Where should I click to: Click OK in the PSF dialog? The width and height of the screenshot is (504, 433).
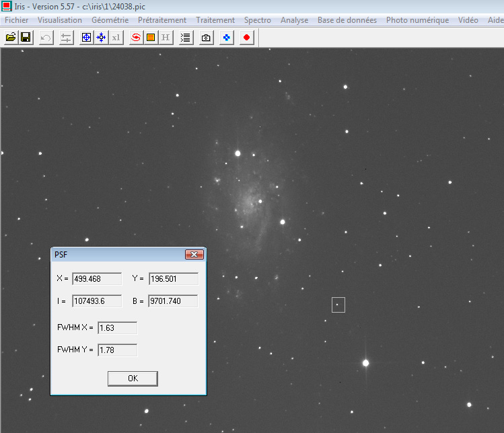[133, 379]
